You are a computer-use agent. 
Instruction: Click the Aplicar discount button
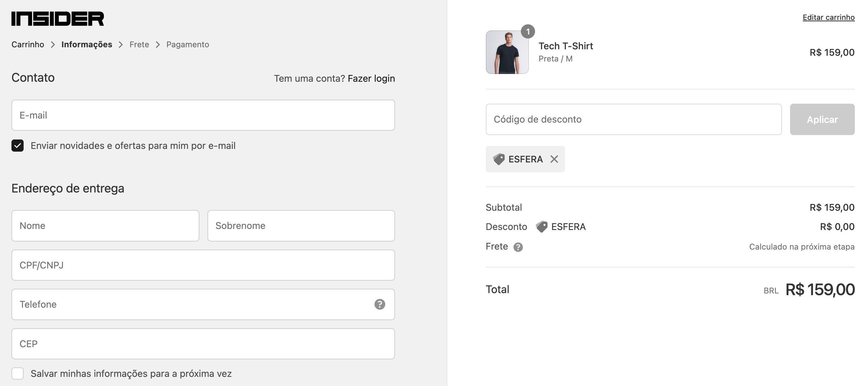pos(822,120)
